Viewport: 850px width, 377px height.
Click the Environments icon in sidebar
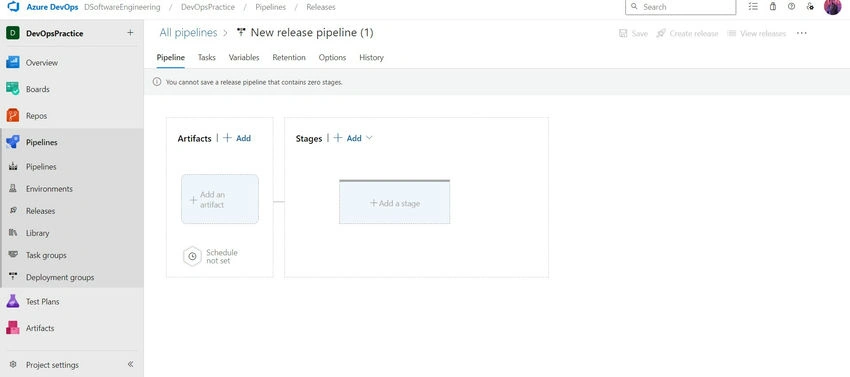pos(13,189)
